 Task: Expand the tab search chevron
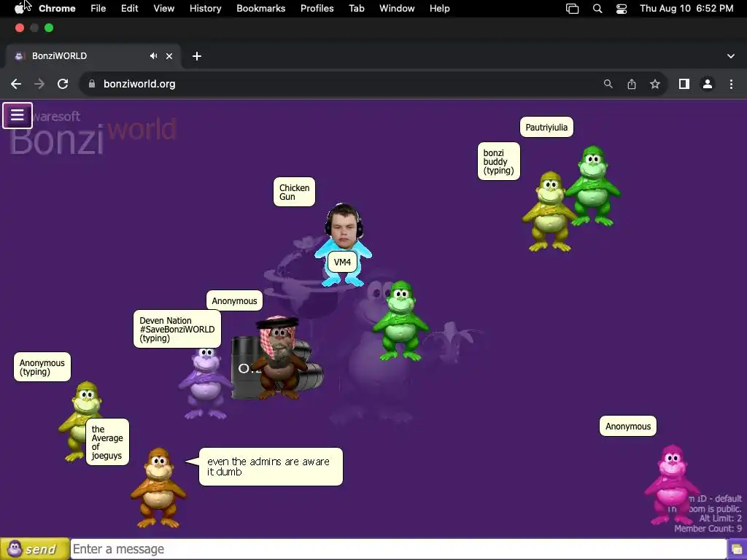click(x=731, y=56)
